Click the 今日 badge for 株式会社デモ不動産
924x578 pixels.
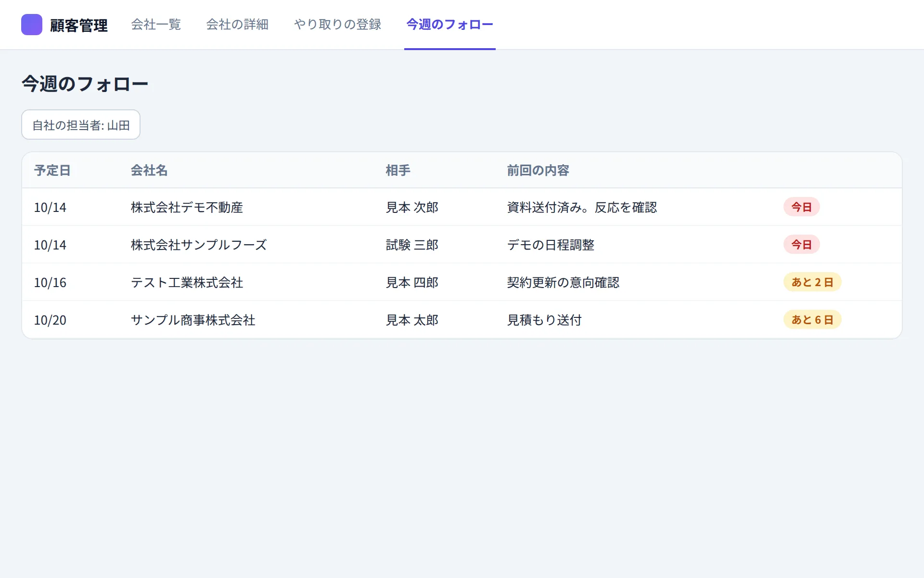coord(801,207)
